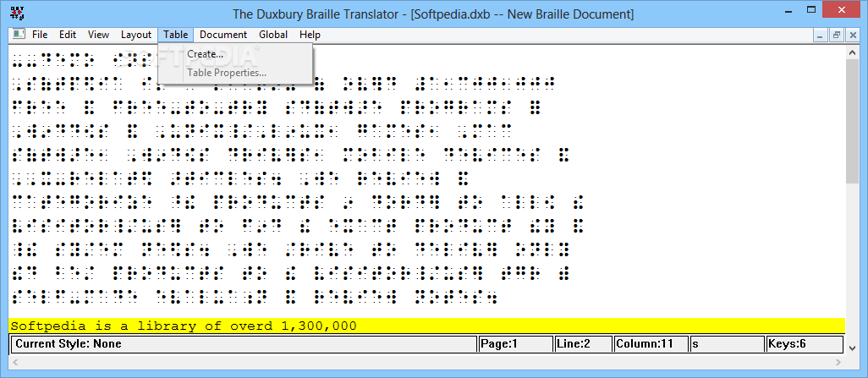
Task: Click the document icon left of File
Action: point(19,35)
